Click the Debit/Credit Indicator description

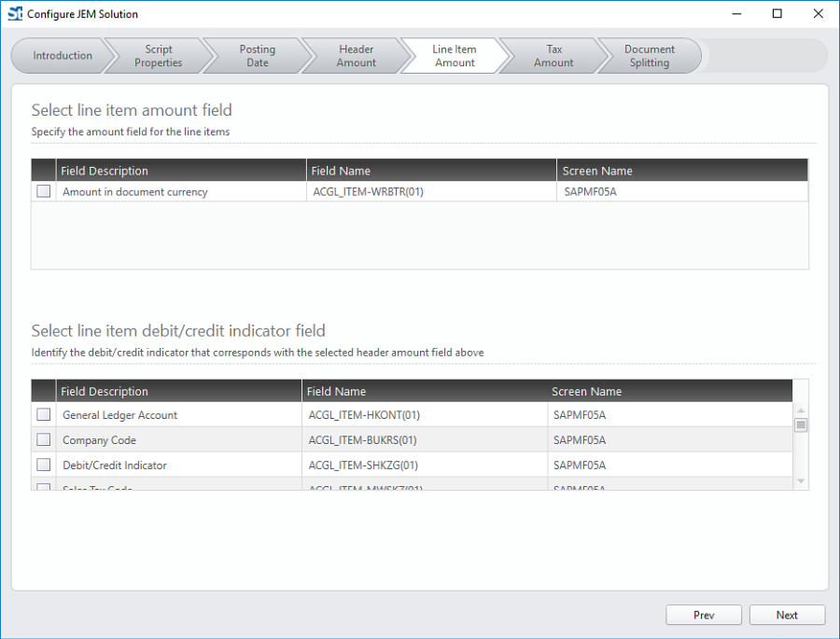tap(115, 465)
